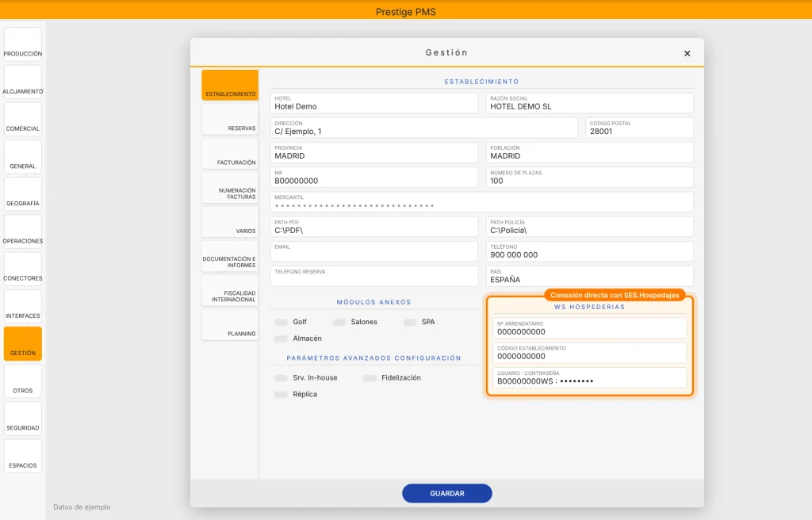Viewport: 812px width, 520px height.
Task: Open Fiscalidad Internacional tab
Action: coord(230,290)
